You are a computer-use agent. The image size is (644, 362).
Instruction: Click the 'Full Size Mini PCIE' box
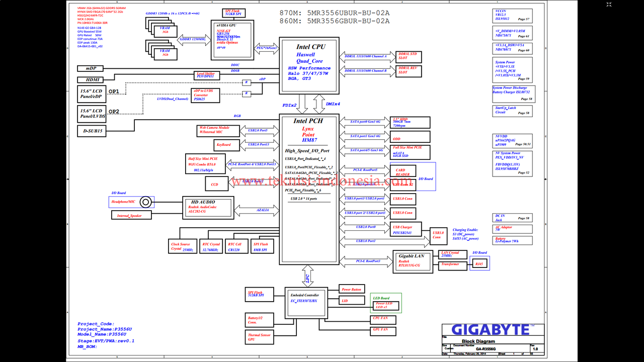tap(411, 152)
